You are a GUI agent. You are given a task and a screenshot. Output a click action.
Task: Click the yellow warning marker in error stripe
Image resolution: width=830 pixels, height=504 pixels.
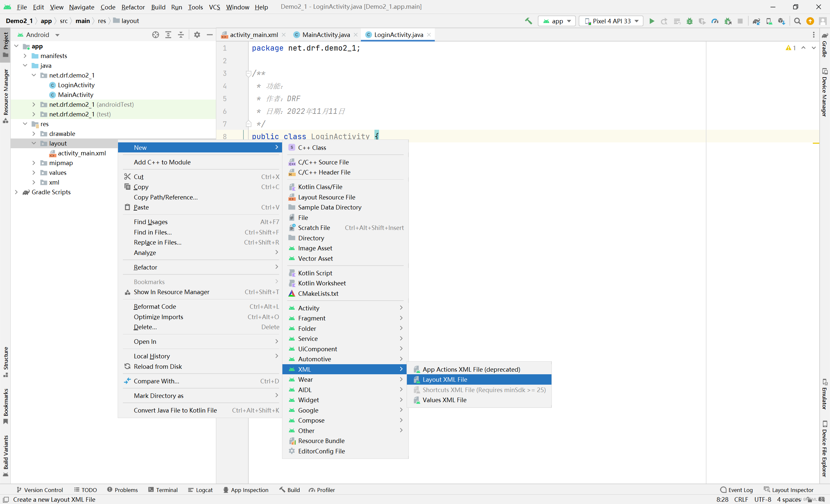pyautogui.click(x=816, y=143)
